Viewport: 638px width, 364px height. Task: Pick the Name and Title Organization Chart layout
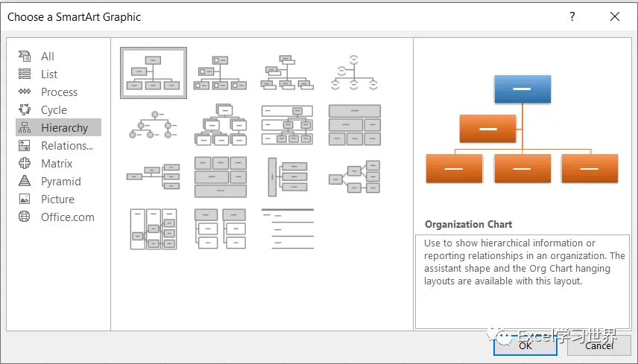pyautogui.click(x=287, y=73)
